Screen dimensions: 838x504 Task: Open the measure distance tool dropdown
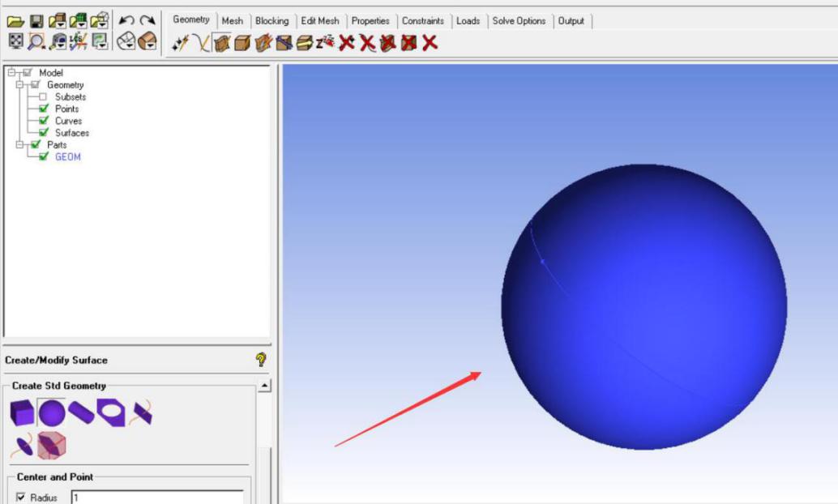58,41
